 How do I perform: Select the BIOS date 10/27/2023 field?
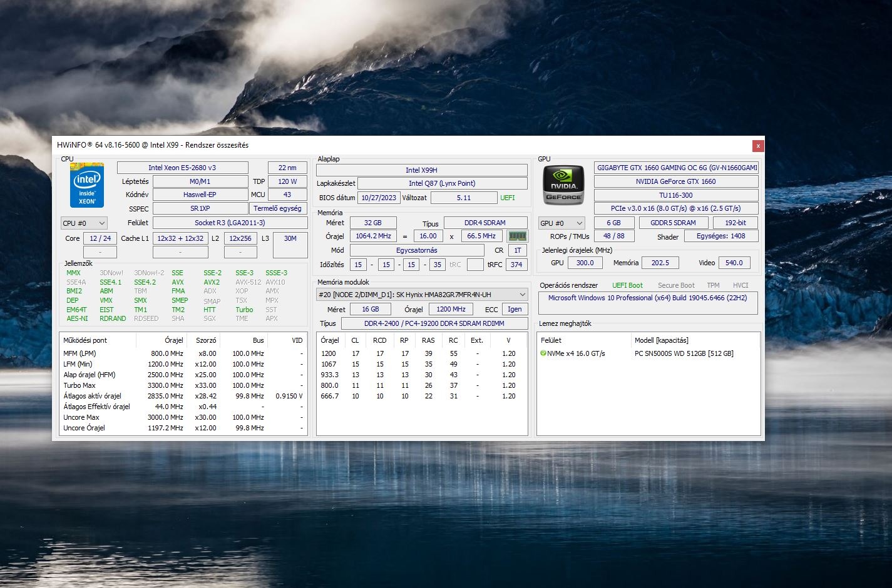tap(379, 198)
